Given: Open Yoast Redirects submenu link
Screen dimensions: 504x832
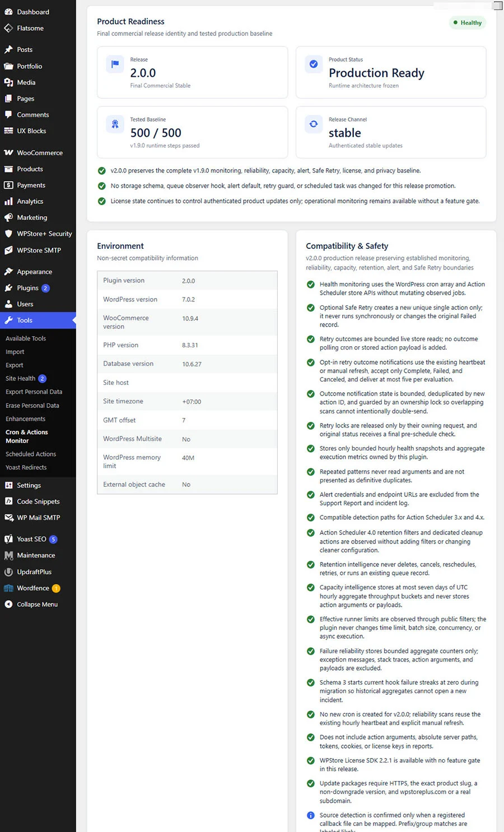Looking at the screenshot, I should coord(26,468).
